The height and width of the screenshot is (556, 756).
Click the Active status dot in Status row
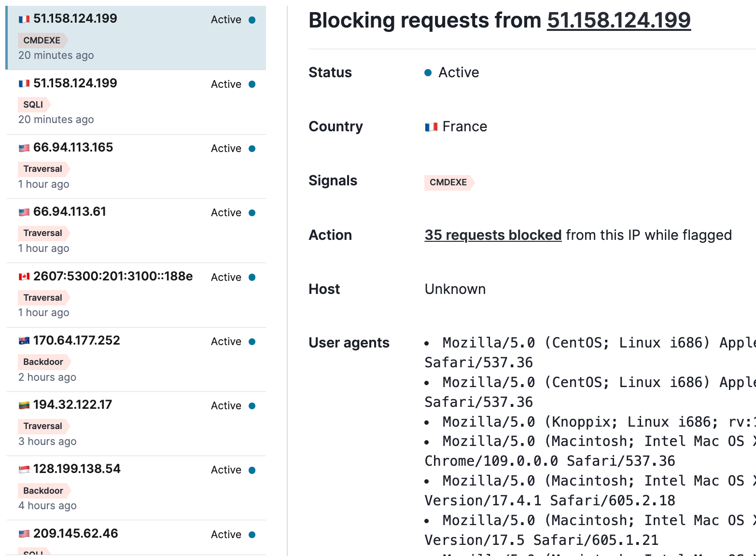pyautogui.click(x=428, y=72)
